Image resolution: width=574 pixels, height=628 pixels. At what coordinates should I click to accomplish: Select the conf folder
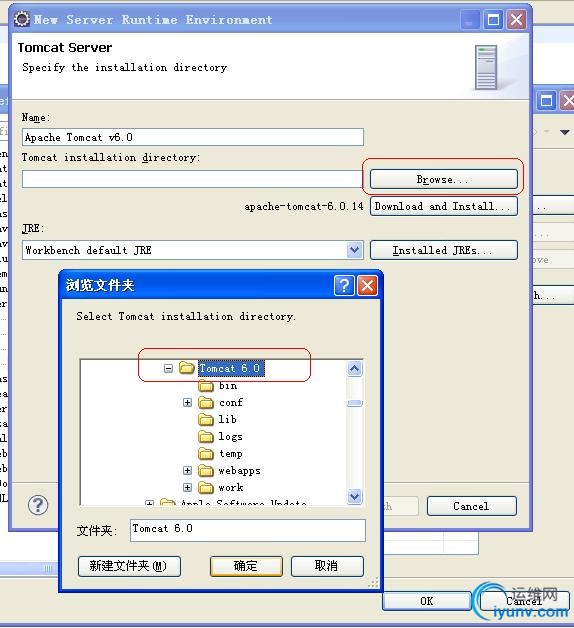(x=231, y=403)
